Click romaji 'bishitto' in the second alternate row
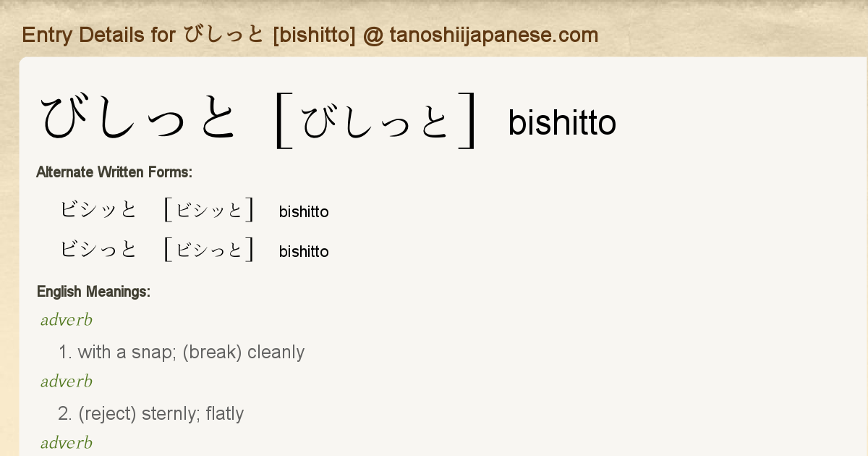The height and width of the screenshot is (456, 868). click(x=304, y=251)
